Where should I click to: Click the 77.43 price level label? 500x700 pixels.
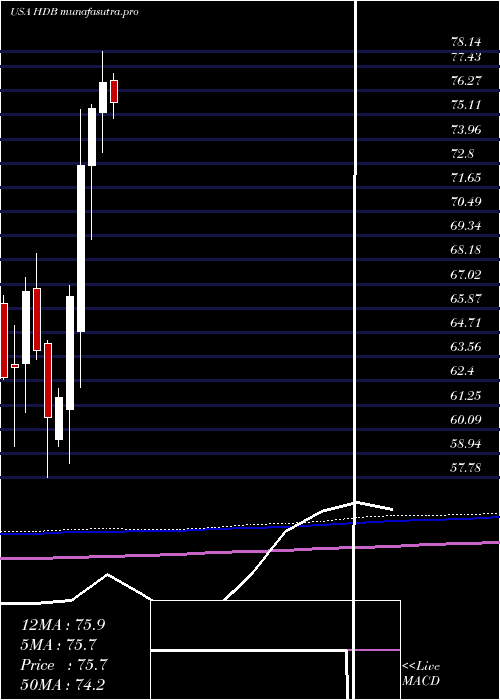(466, 57)
